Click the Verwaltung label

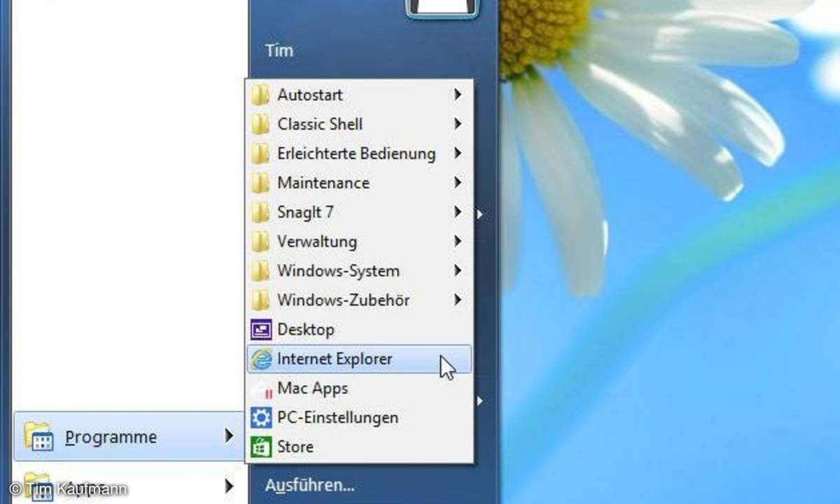[317, 241]
